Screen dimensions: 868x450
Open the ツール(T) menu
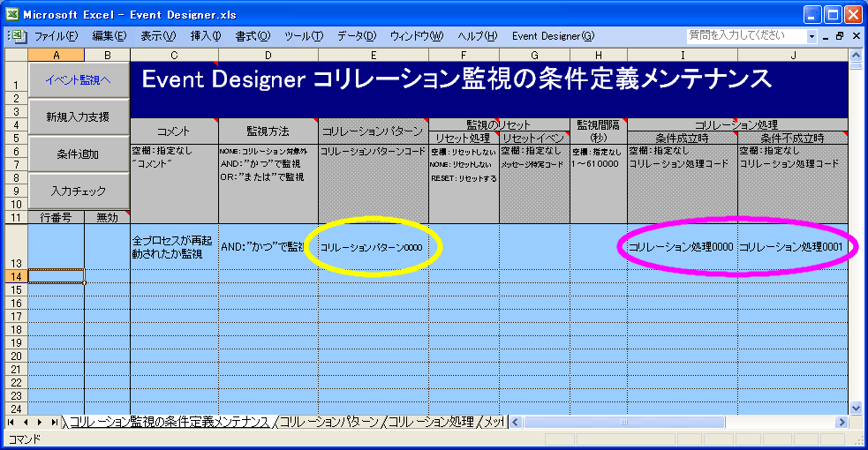pyautogui.click(x=304, y=36)
